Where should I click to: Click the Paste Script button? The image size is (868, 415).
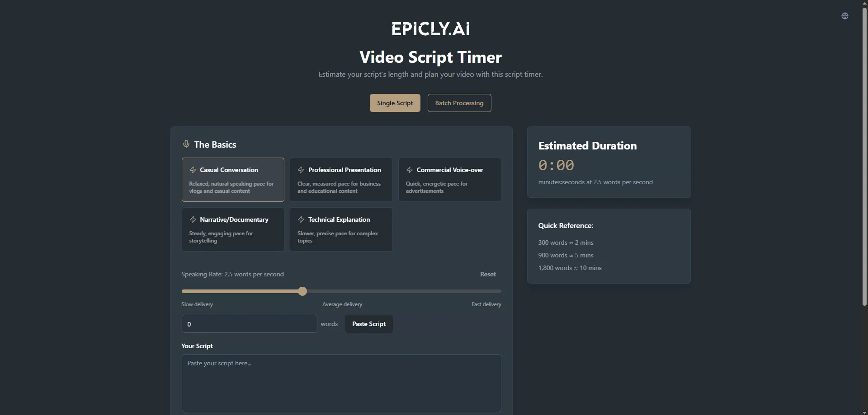369,324
